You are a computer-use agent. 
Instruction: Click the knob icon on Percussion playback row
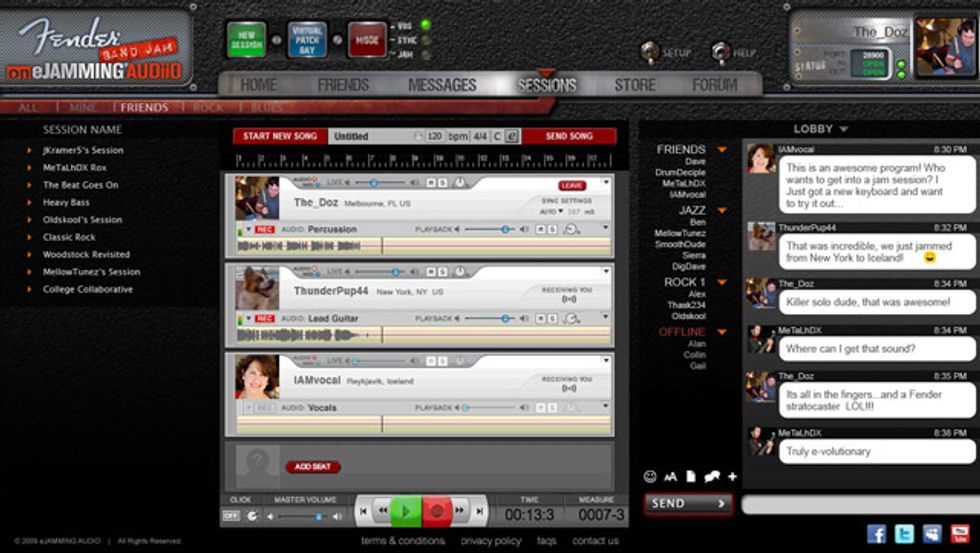pos(571,229)
